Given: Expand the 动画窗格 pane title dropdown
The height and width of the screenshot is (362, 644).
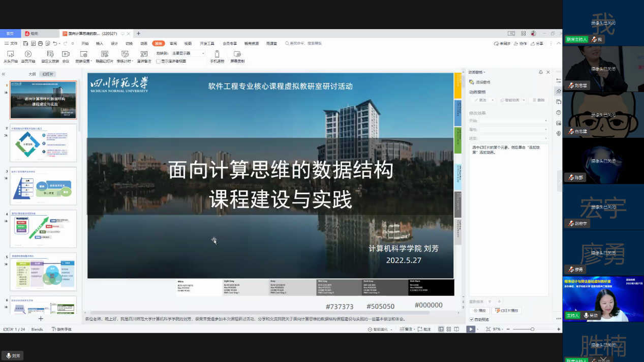Looking at the screenshot, I should click(484, 72).
